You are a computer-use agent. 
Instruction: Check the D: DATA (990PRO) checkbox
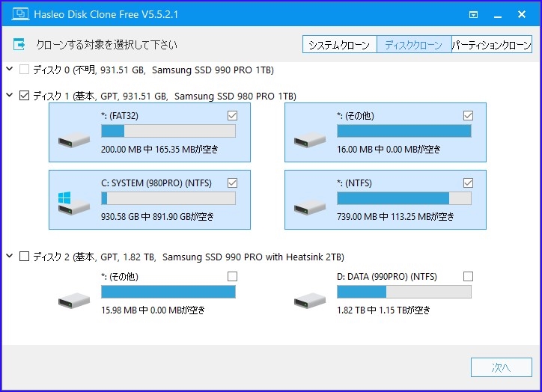click(x=469, y=276)
